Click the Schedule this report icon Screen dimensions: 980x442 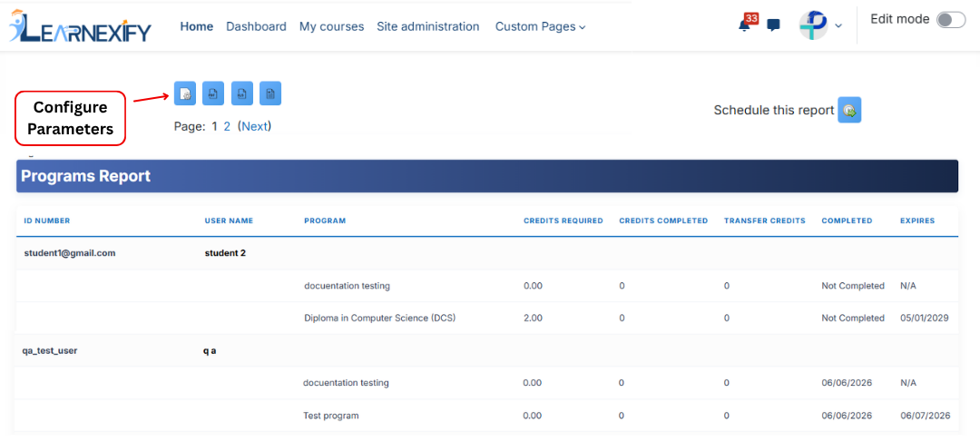[849, 110]
